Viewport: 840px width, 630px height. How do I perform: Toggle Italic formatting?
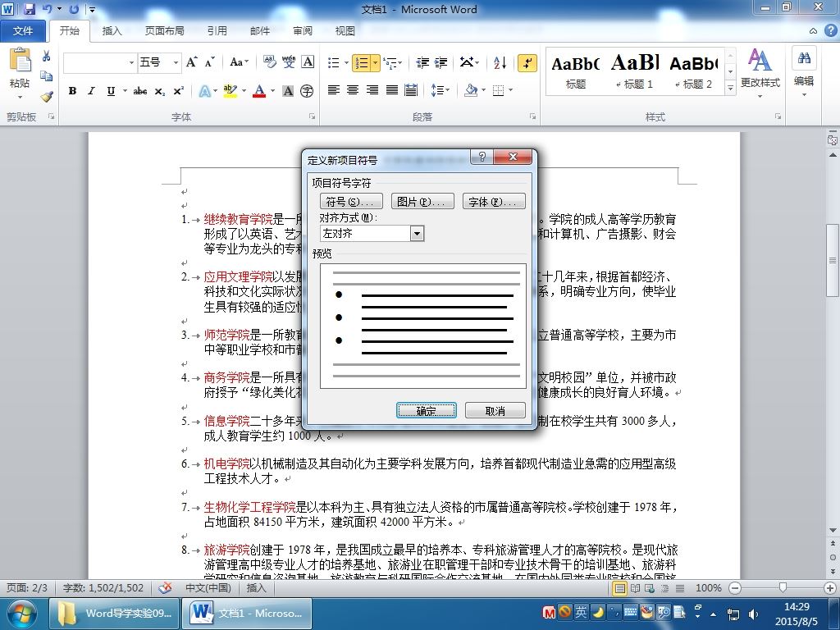[x=92, y=91]
